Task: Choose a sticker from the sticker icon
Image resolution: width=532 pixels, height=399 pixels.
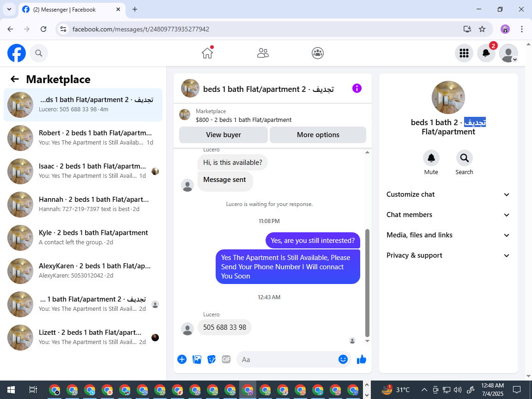Action: tap(212, 359)
